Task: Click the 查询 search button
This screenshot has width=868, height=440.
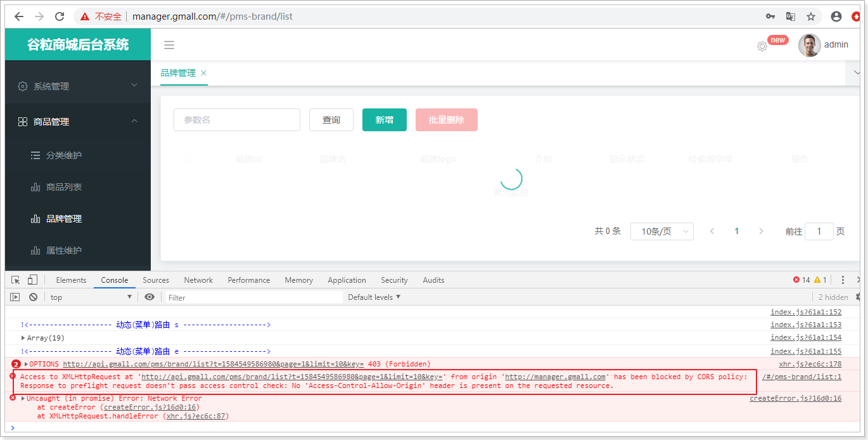Action: tap(331, 120)
